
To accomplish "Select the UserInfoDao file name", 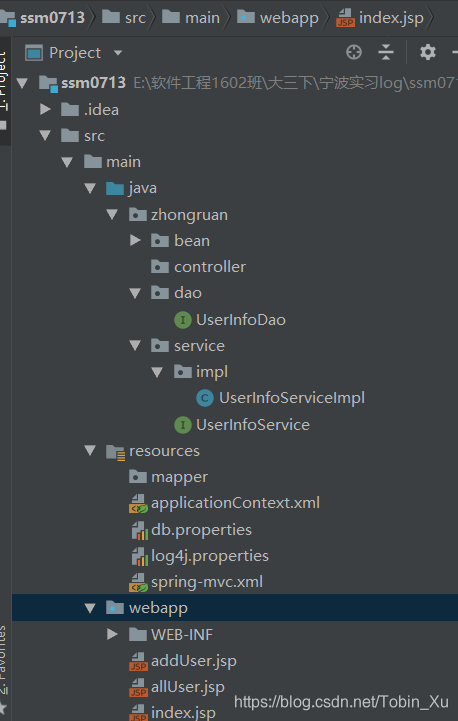I will [x=241, y=320].
